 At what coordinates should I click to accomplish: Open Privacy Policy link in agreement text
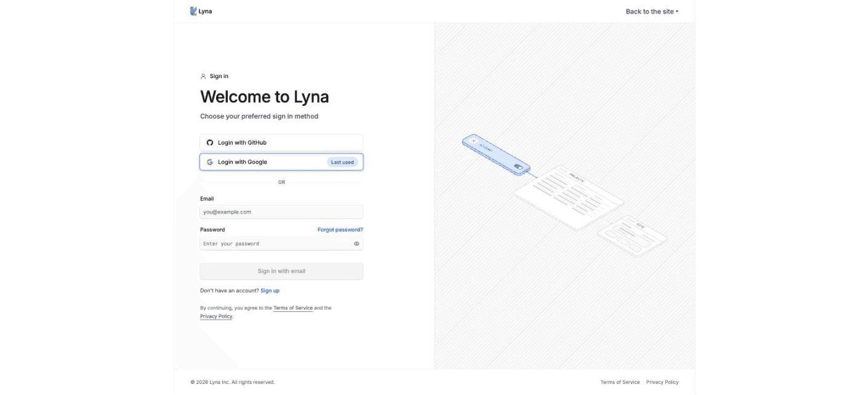click(x=216, y=316)
